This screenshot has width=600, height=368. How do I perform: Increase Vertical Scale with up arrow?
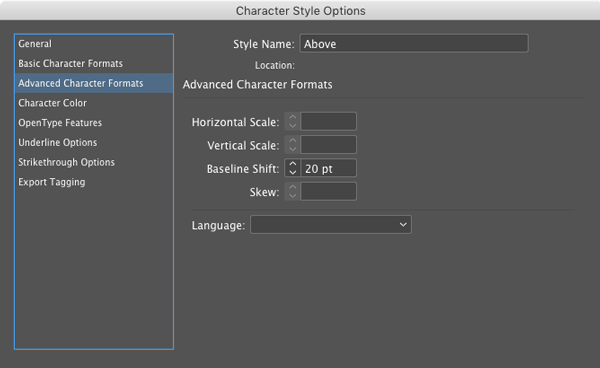tap(293, 141)
